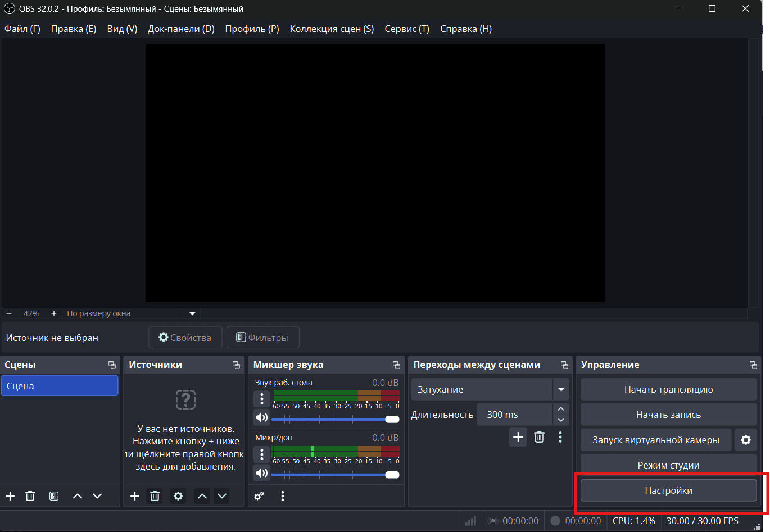Open the Коллекция сцен (S) menu
Image resolution: width=770 pixels, height=532 pixels.
[x=332, y=29]
